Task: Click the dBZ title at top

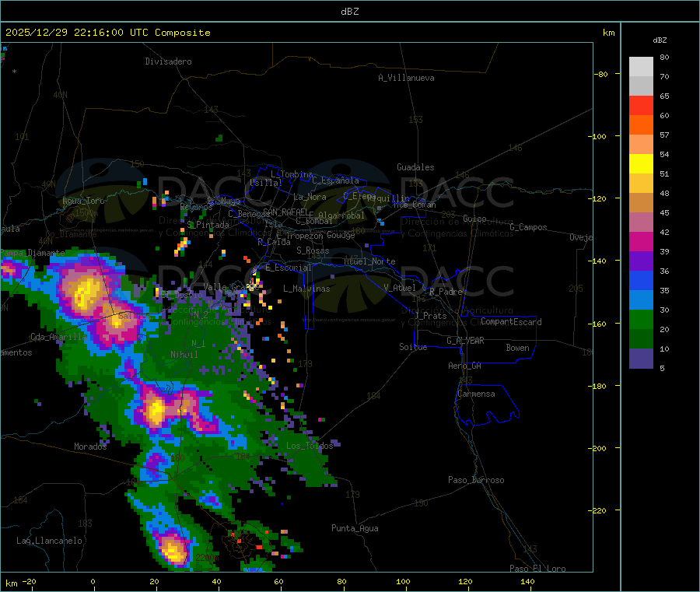Action: (x=349, y=12)
